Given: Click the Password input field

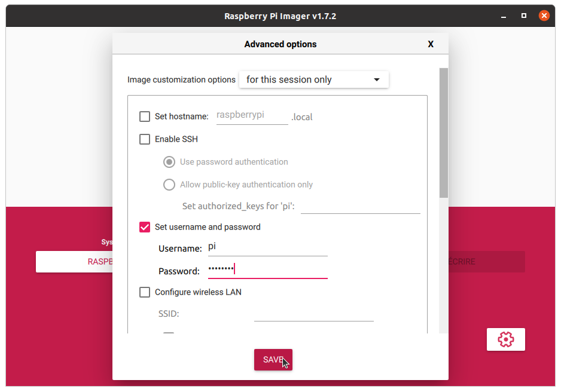Looking at the screenshot, I should 267,269.
